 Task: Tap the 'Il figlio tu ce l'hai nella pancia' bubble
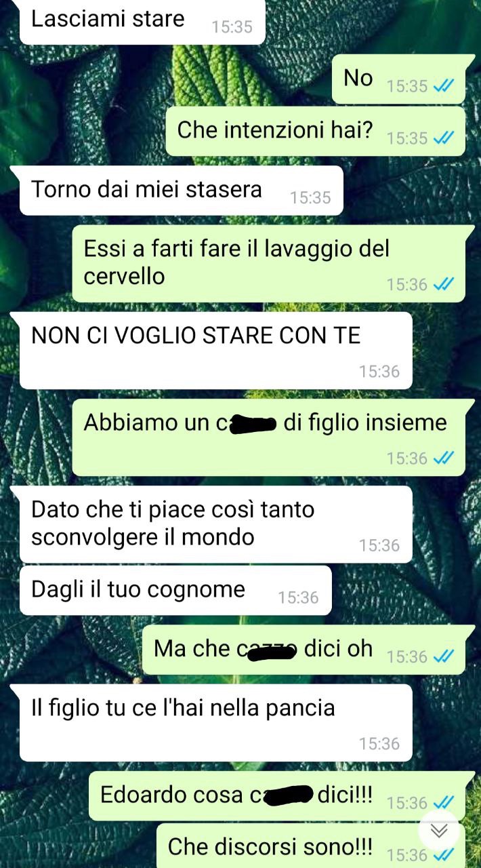point(216,722)
